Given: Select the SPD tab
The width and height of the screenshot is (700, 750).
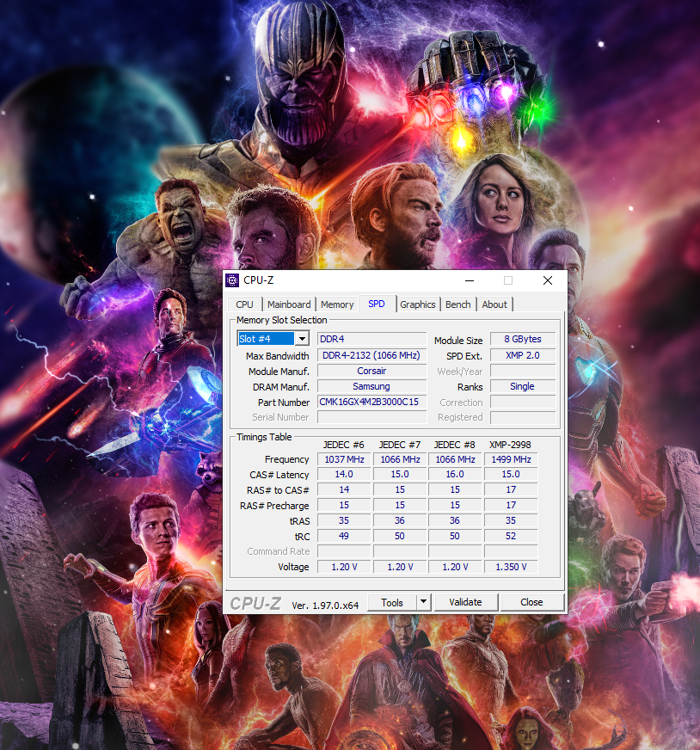Looking at the screenshot, I should (377, 304).
